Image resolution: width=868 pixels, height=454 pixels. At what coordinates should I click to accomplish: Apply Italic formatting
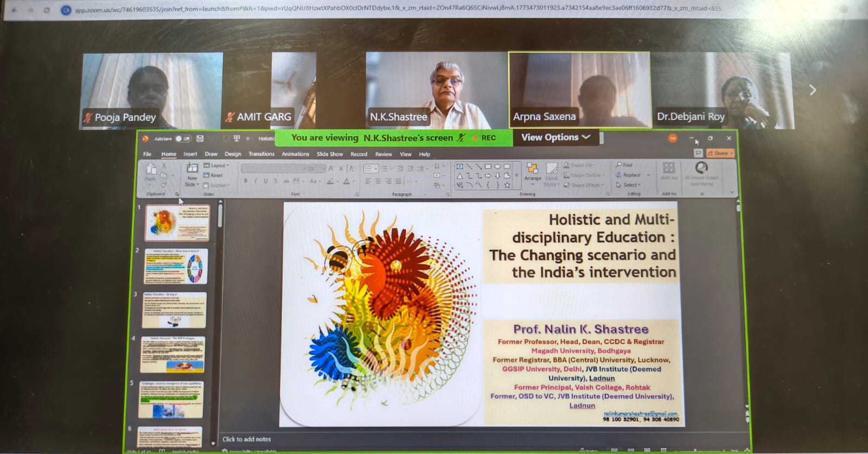[x=256, y=181]
